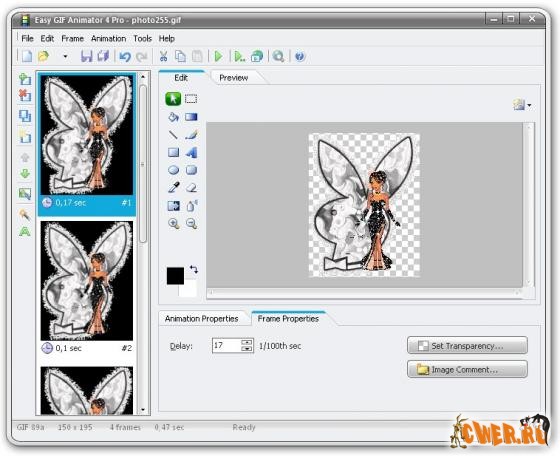The height and width of the screenshot is (456, 560).
Task: Select the ellipse shape tool
Action: 173,170
